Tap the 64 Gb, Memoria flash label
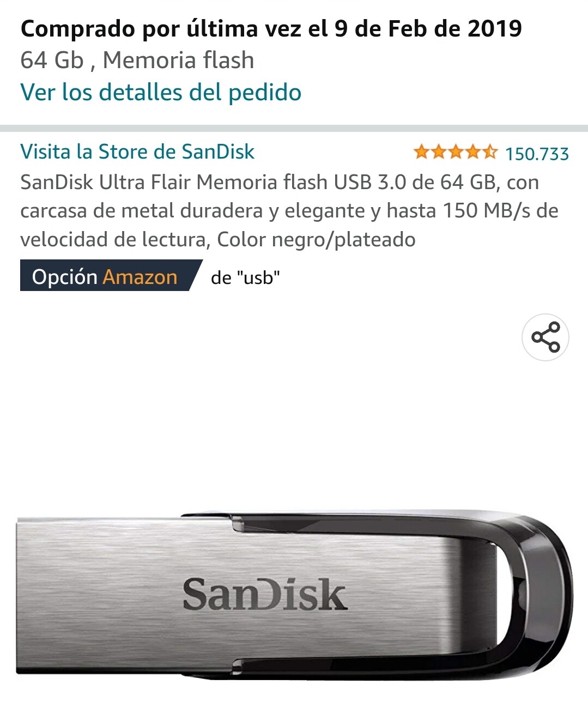 (137, 60)
